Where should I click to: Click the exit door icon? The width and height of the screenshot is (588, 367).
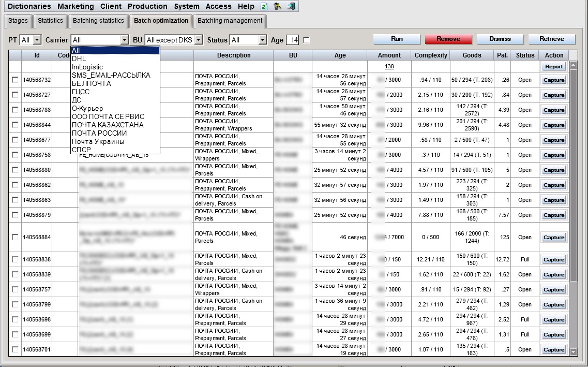click(291, 6)
